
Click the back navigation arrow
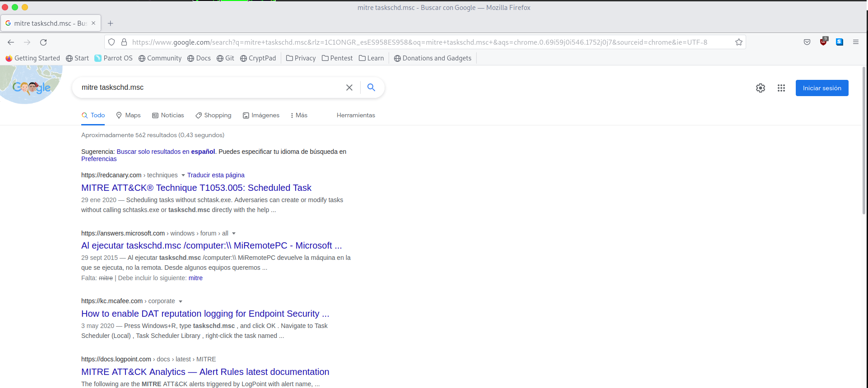(11, 42)
